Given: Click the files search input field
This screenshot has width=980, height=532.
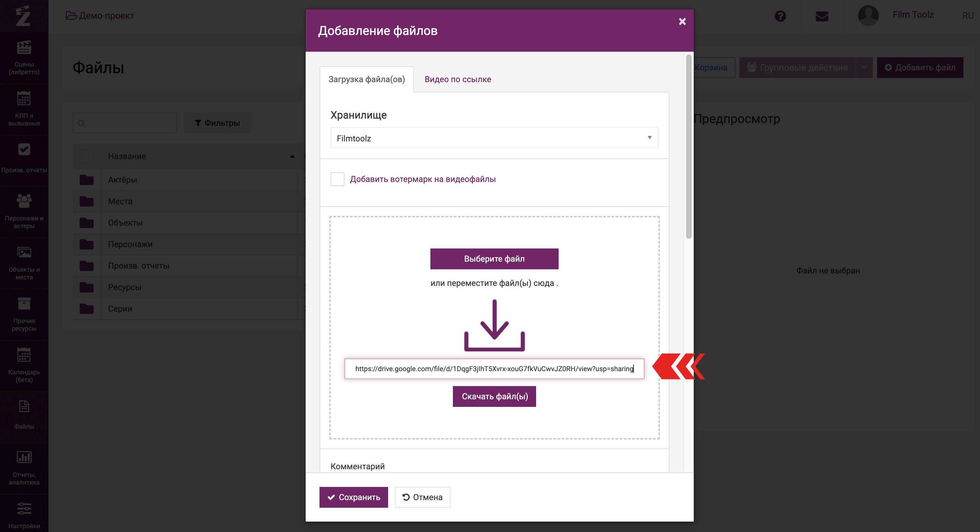Looking at the screenshot, I should tap(125, 123).
